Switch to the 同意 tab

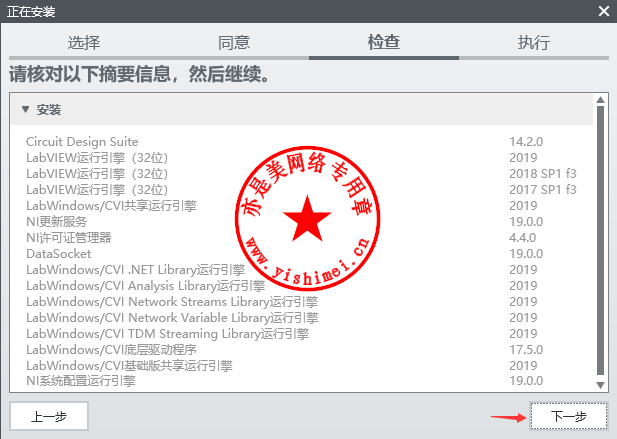234,43
